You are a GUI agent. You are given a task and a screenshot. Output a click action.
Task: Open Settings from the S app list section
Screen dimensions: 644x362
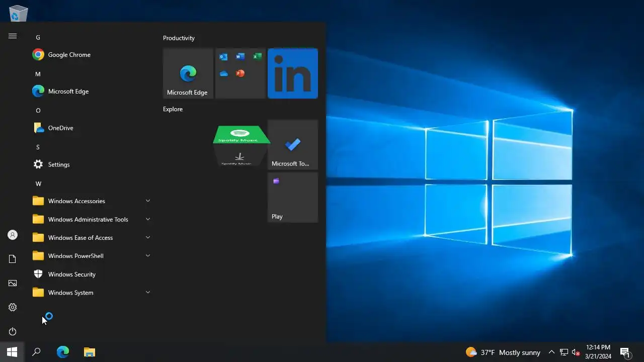coord(91,164)
